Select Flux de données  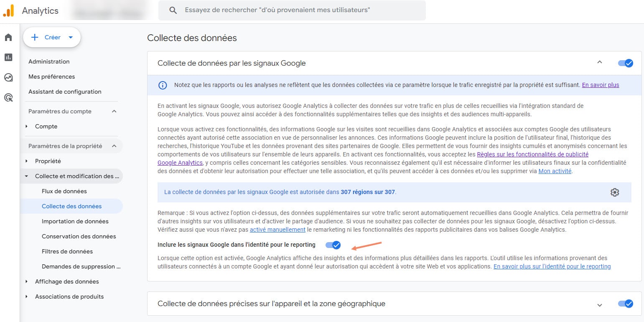pos(64,191)
